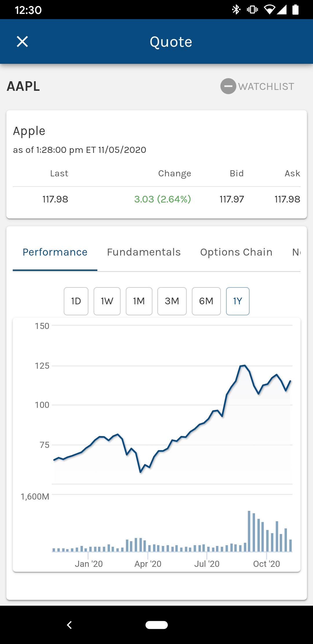Tap the 1,600M volume axis label
Viewport: 313px width, 644px height.
35,497
